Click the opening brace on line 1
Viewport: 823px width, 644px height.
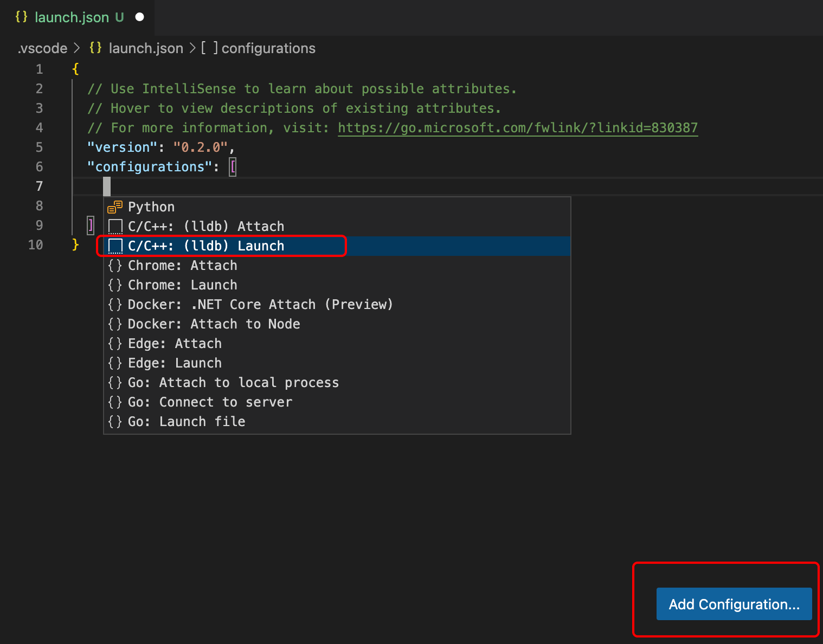click(x=75, y=69)
